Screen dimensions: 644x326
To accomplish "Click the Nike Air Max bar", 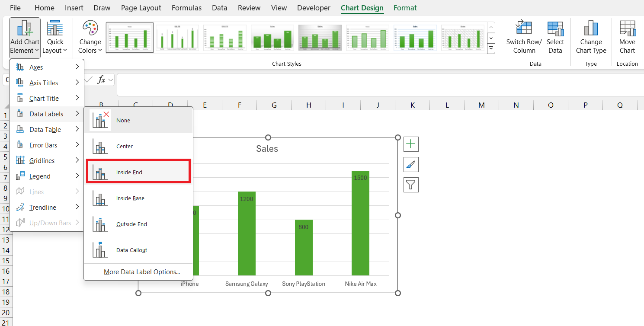I will click(360, 223).
